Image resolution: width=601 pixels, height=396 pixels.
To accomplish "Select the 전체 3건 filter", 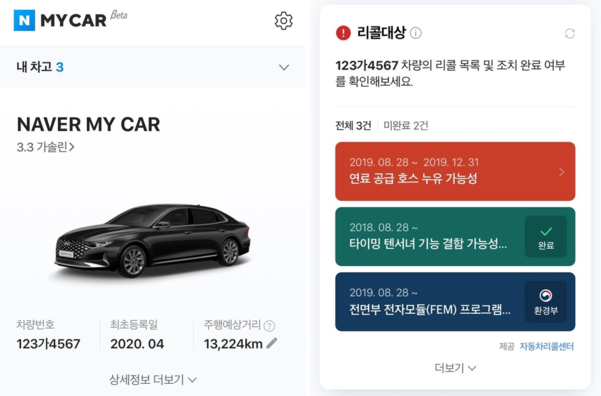I will coord(353,125).
